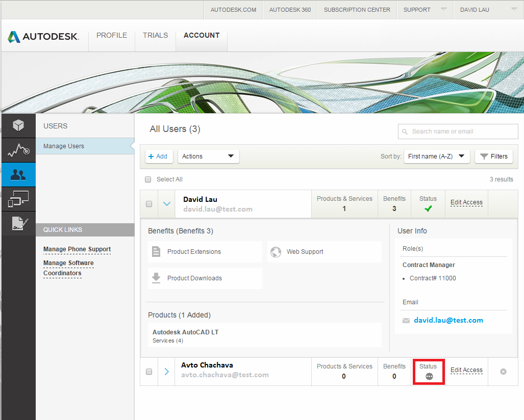This screenshot has height=420, width=524.
Task: Click the Filters button
Action: click(494, 156)
